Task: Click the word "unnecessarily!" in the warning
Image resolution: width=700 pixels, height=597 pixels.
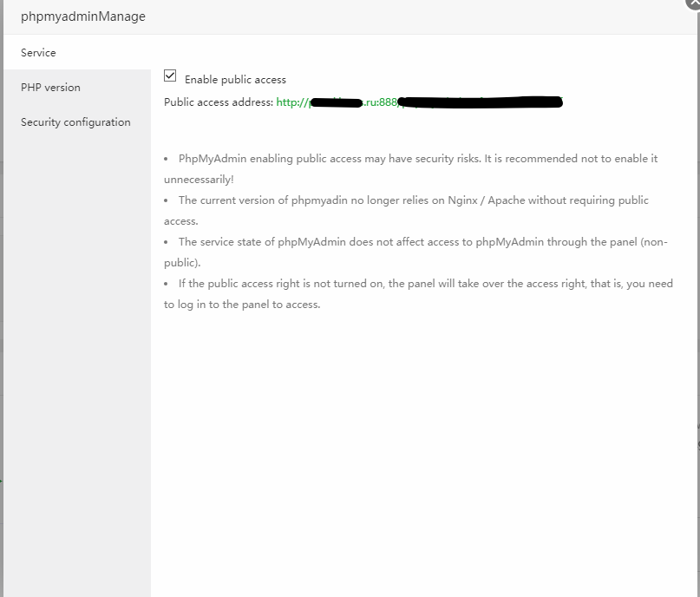Action: 199,180
